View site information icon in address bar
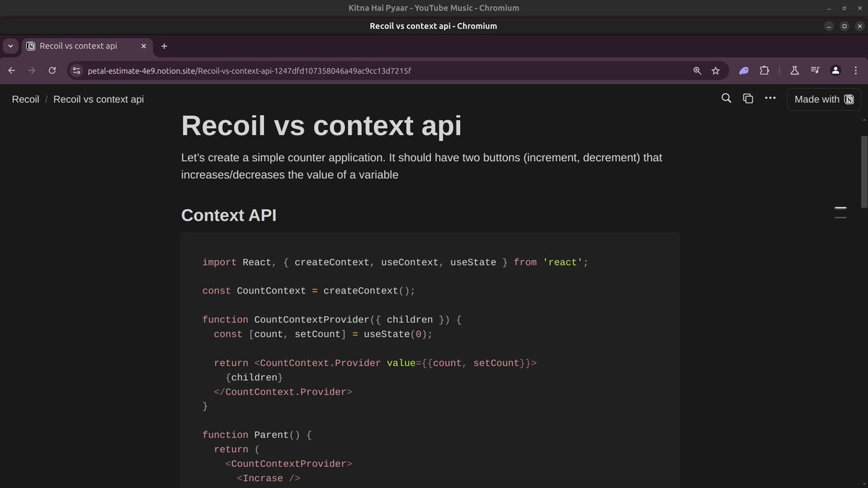 coord(77,70)
